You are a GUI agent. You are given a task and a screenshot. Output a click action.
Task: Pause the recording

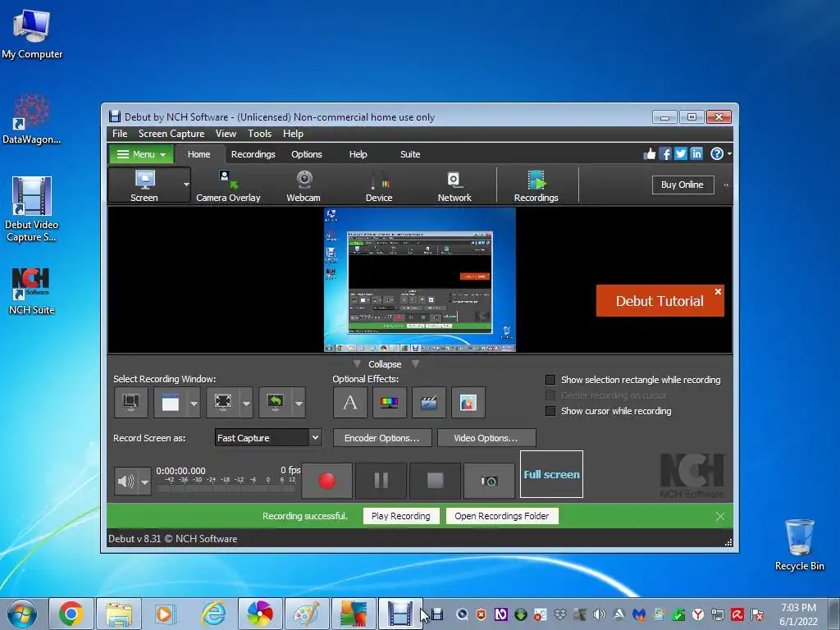[x=381, y=481]
